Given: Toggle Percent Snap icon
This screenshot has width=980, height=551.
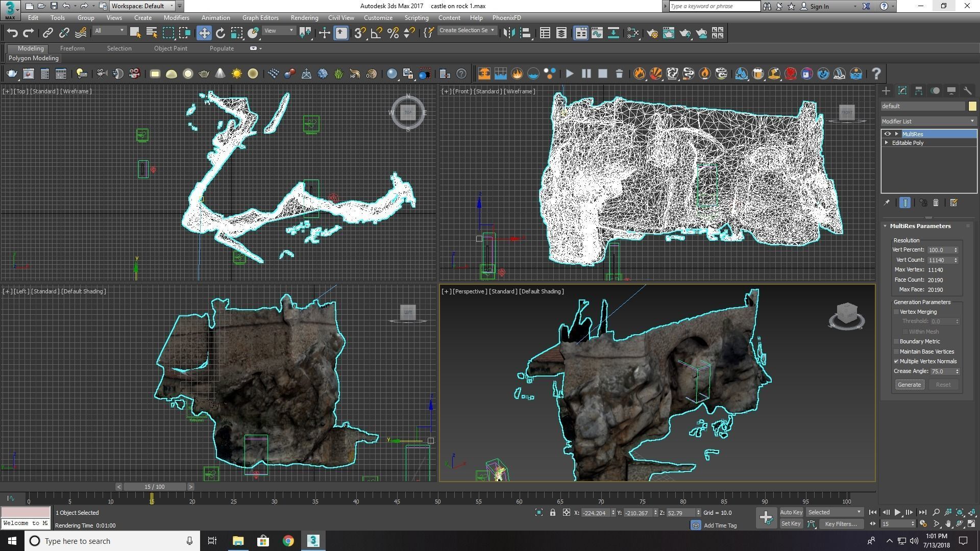Looking at the screenshot, I should pos(393,33).
